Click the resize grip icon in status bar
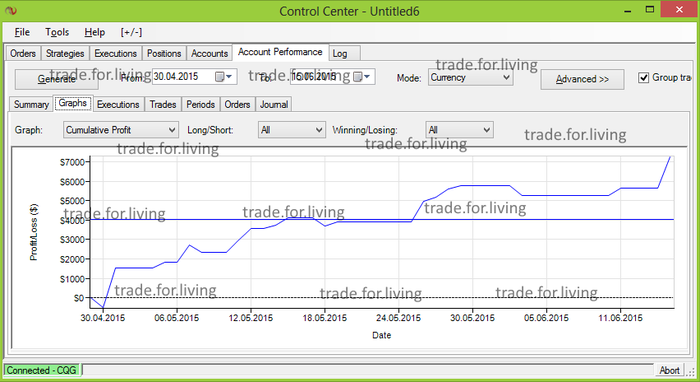 pyautogui.click(x=692, y=371)
